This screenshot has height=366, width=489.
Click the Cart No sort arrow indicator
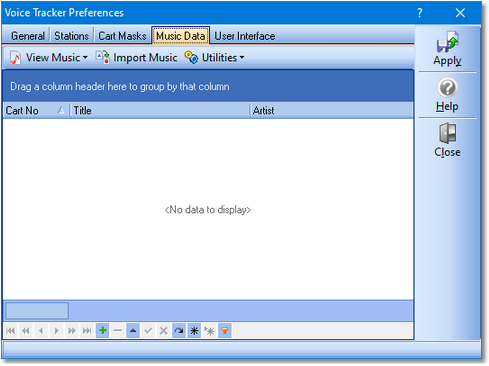pos(61,110)
